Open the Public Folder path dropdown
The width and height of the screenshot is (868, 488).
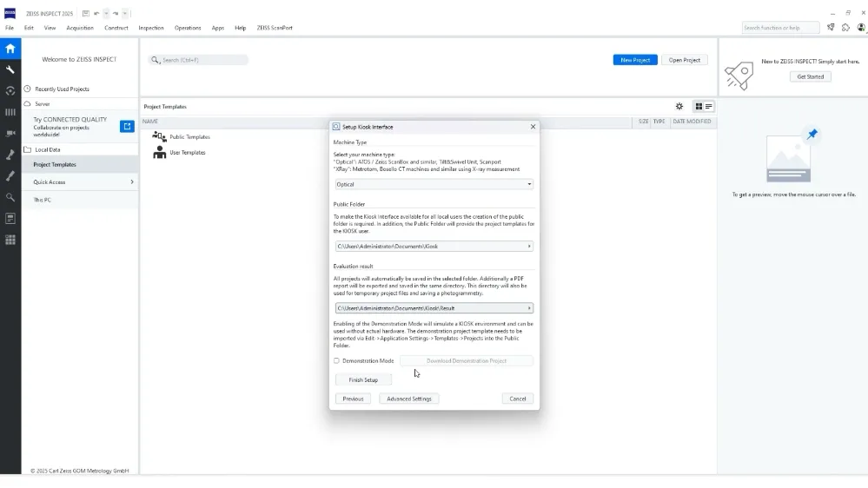tap(434, 247)
